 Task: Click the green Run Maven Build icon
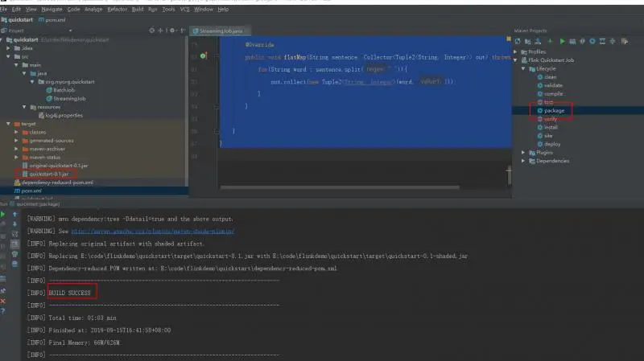pos(562,42)
